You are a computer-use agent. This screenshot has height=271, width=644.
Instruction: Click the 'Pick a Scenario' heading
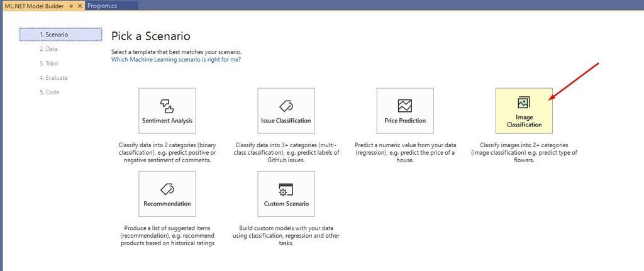(151, 36)
